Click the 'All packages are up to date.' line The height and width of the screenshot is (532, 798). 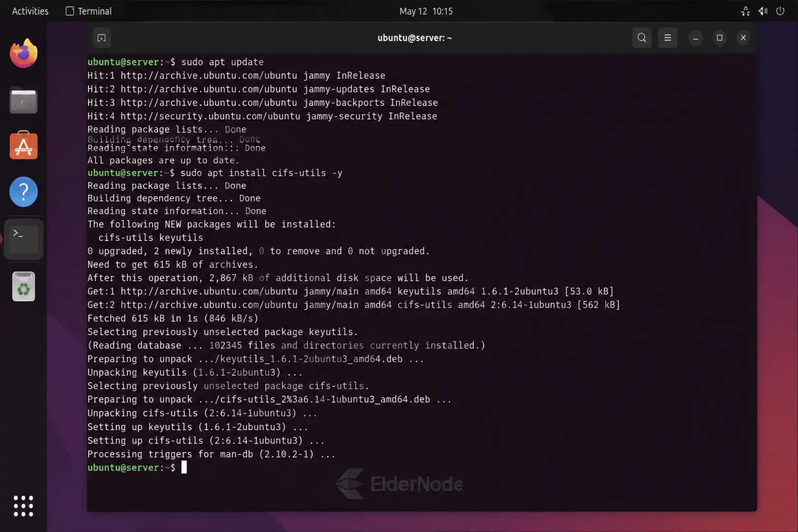point(163,160)
